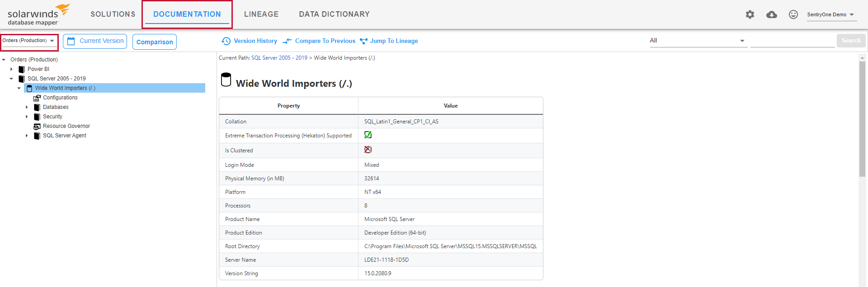Click the calendar icon in Current Version
Viewport: 868px width, 287px height.
click(71, 41)
